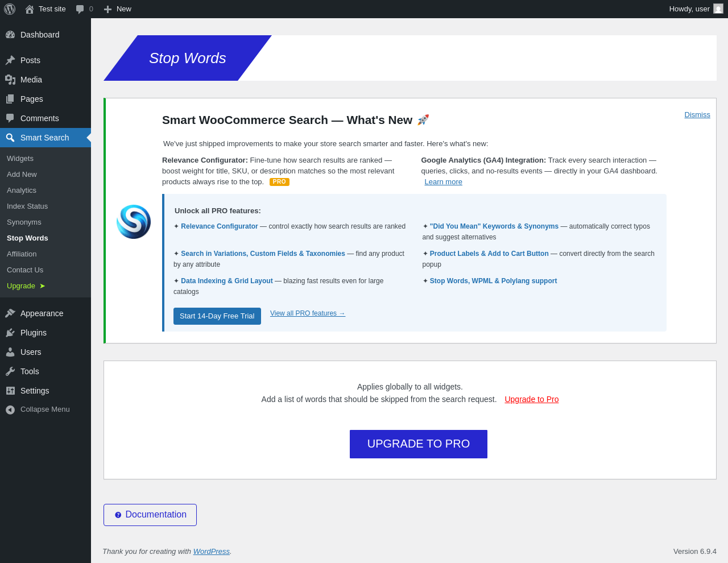Click the Smart Search swirl logo

click(134, 222)
